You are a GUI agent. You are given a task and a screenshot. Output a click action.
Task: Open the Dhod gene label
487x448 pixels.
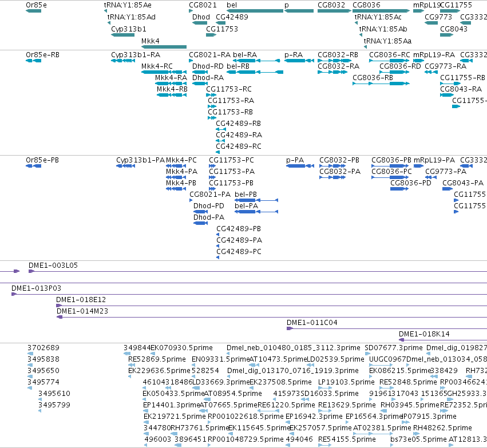[201, 17]
